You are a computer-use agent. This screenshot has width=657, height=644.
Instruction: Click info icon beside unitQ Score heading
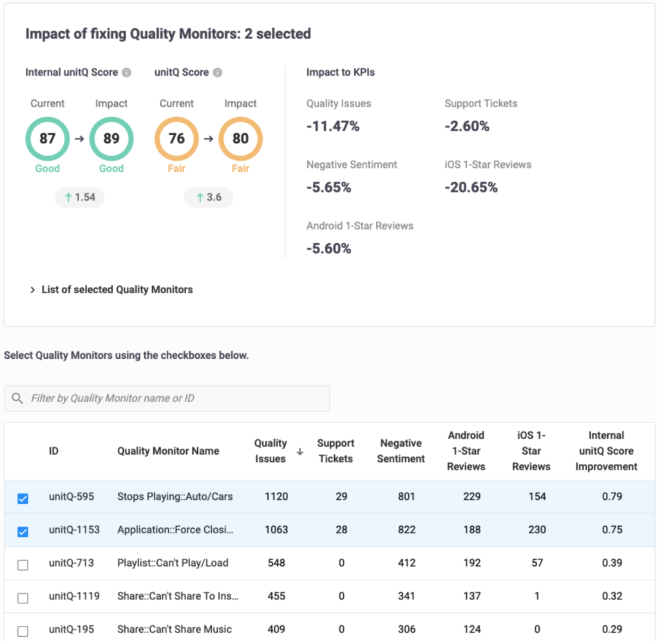[217, 72]
